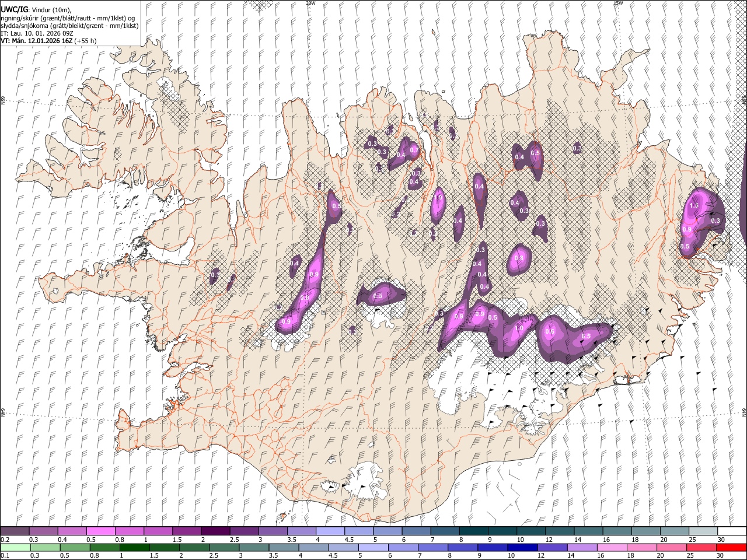The height and width of the screenshot is (560, 747).
Task: Click the 'slydda/snjókoma' legend description line
Action: pos(69,26)
